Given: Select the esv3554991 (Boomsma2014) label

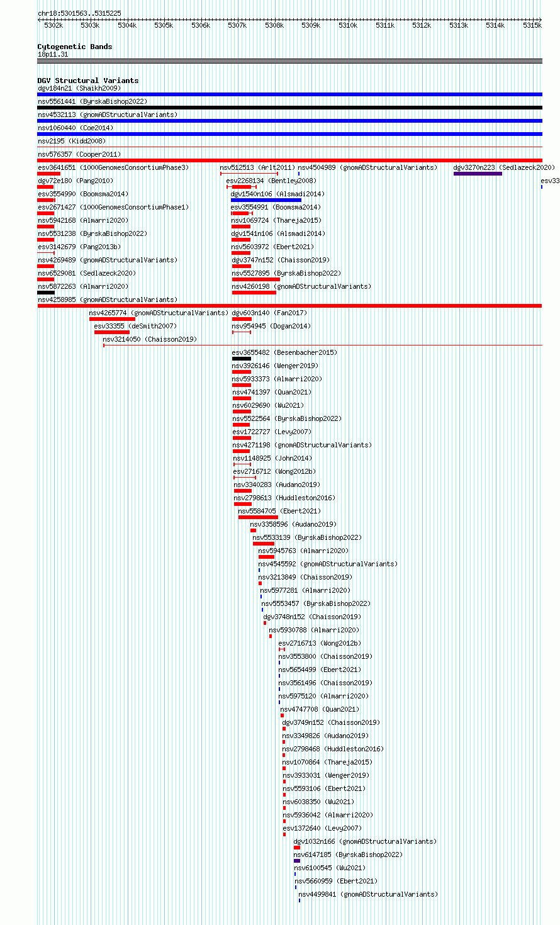Looking at the screenshot, I should [x=276, y=207].
